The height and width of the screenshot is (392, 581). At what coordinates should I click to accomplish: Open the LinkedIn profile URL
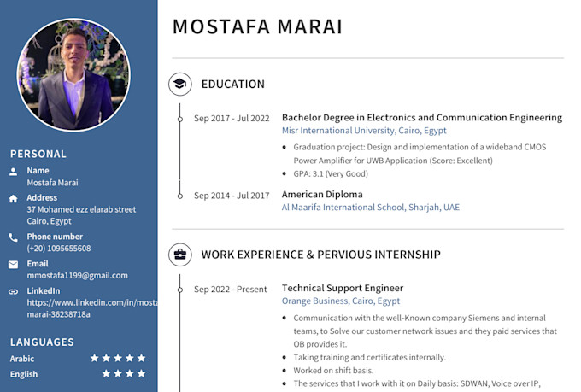tap(92, 308)
